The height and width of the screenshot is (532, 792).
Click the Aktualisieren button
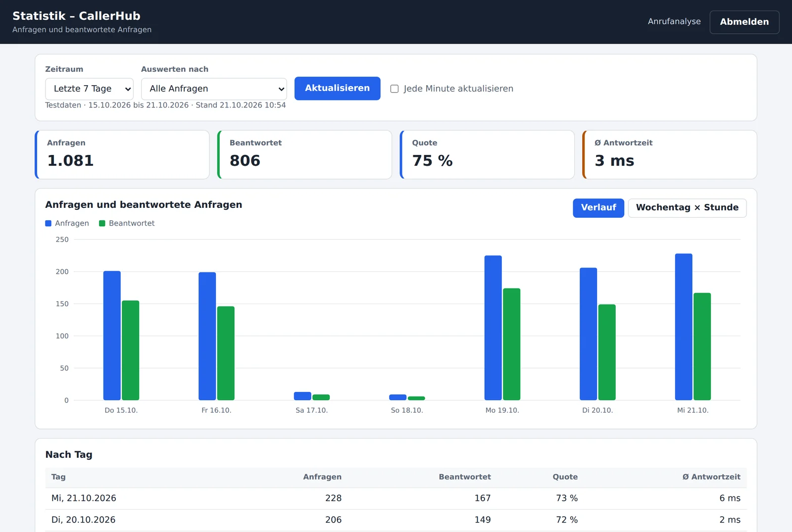pos(337,88)
